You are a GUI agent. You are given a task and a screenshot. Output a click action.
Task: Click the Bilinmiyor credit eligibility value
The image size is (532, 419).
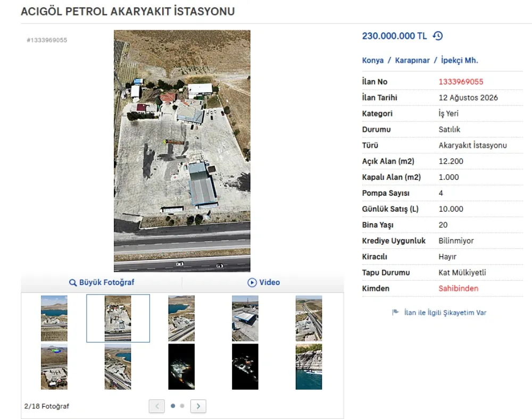point(456,241)
